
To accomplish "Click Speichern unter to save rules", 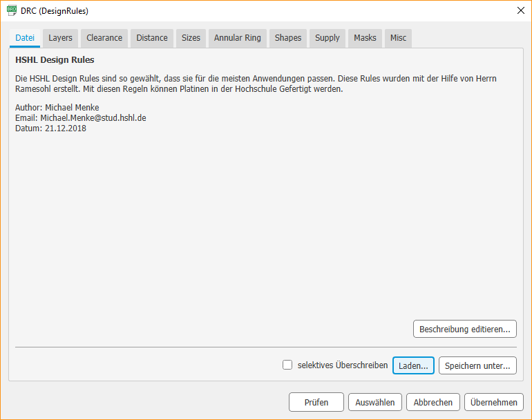I will [x=477, y=365].
